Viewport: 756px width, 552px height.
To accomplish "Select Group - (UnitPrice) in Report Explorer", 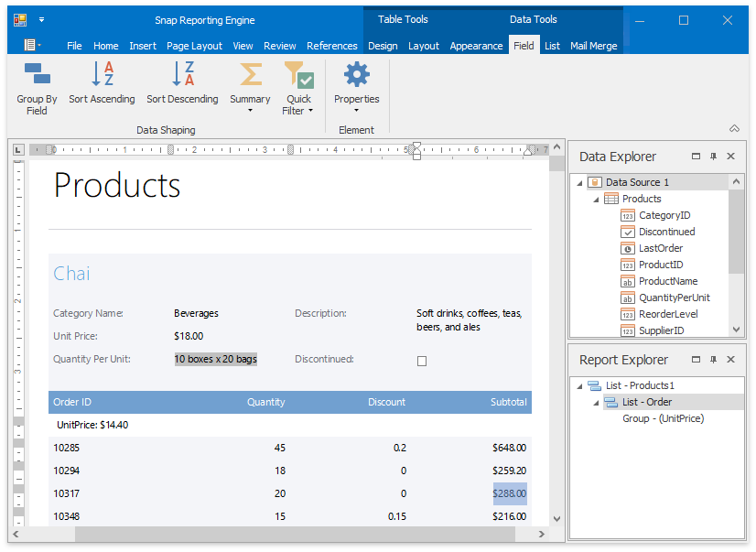I will [x=663, y=418].
